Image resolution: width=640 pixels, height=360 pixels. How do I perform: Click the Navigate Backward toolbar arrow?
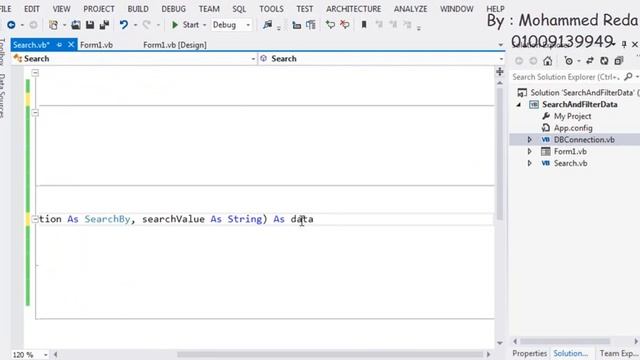click(x=11, y=25)
